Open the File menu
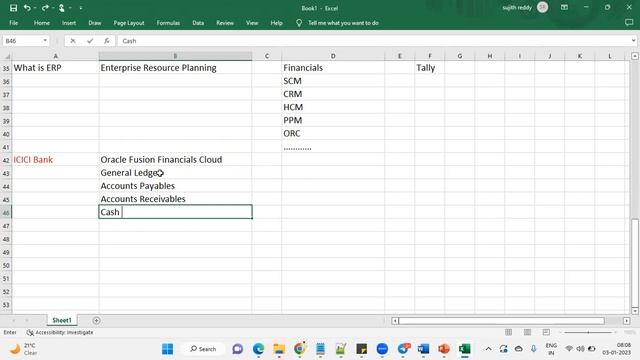The image size is (640, 360). pyautogui.click(x=13, y=23)
